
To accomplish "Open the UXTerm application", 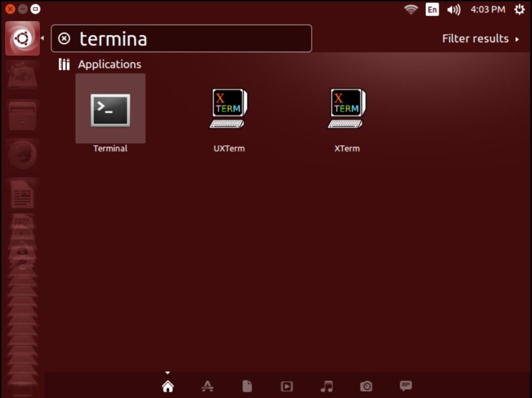I will click(228, 109).
